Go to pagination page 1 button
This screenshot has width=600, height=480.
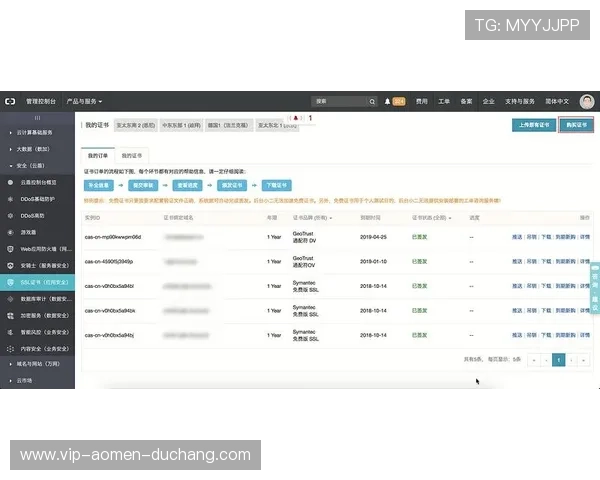(x=558, y=359)
